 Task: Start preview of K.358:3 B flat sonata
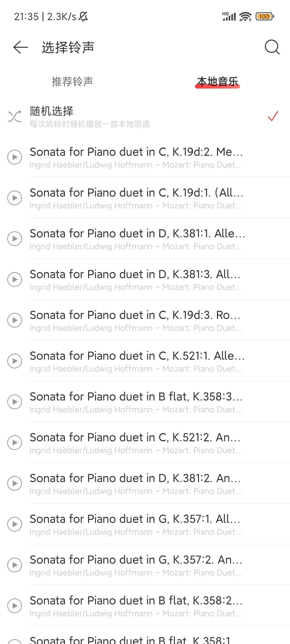click(x=15, y=402)
